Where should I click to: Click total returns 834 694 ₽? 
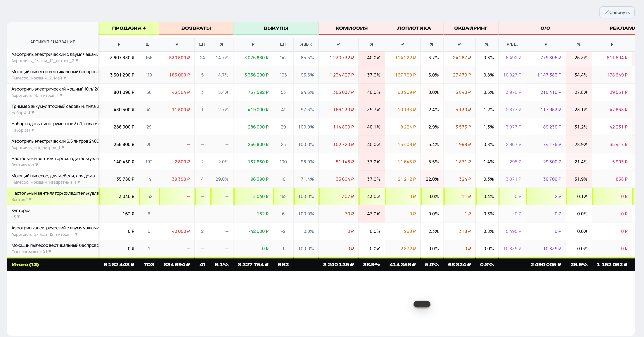pos(176,265)
